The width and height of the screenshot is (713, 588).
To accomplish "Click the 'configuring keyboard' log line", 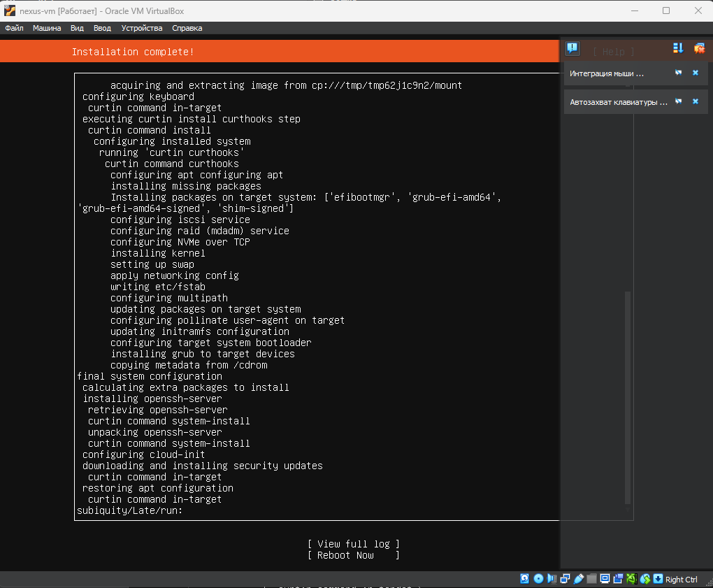I will [138, 96].
